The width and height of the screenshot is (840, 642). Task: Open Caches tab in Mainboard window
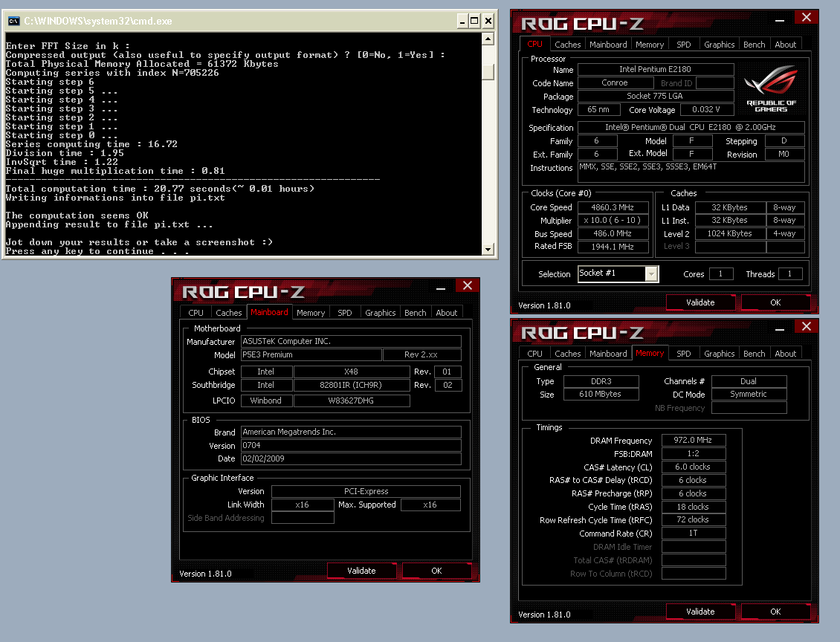coord(229,313)
